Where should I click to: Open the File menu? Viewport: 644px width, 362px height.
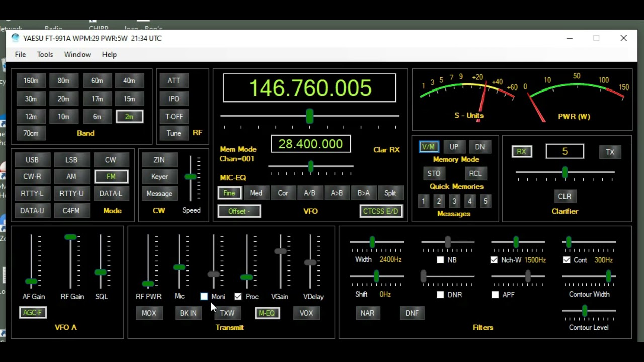coord(20,54)
